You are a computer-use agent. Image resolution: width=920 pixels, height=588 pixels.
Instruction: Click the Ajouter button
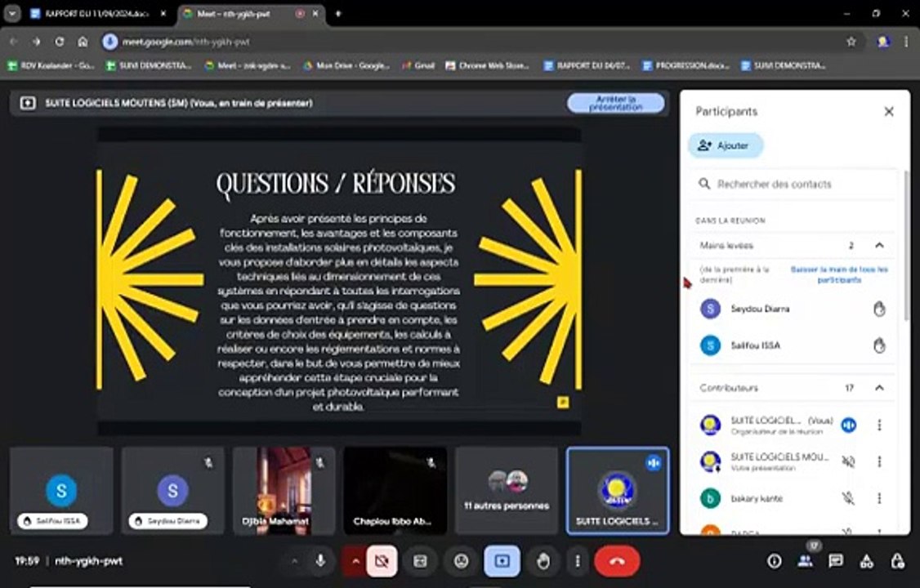tap(725, 145)
